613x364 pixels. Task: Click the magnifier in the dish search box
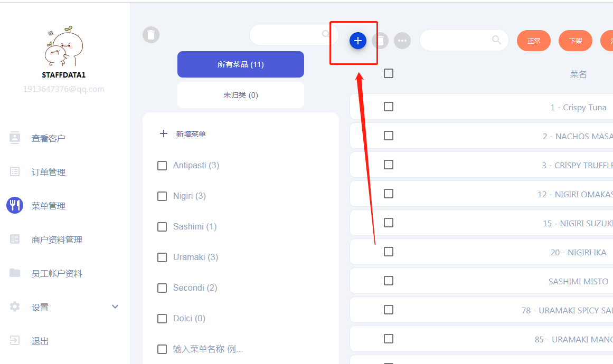click(496, 40)
